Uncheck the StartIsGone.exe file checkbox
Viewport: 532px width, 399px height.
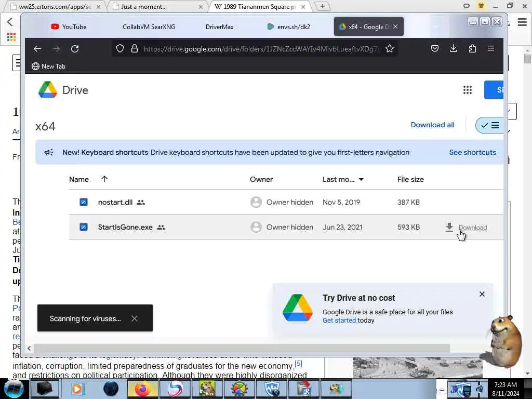pos(84,227)
